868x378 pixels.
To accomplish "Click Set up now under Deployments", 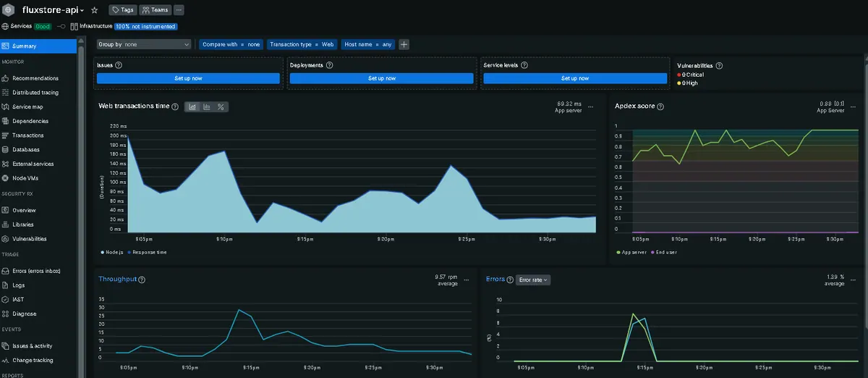I will [x=382, y=78].
